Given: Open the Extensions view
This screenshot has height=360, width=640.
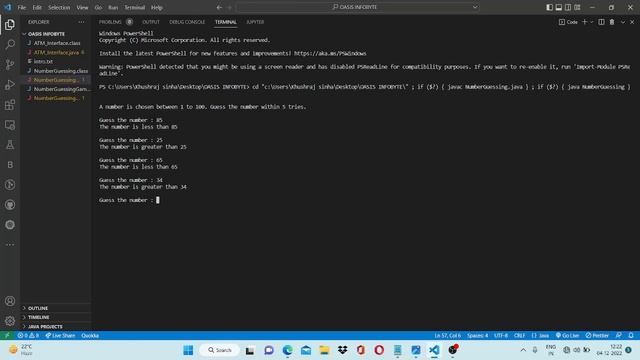Looking at the screenshot, I should (x=10, y=105).
